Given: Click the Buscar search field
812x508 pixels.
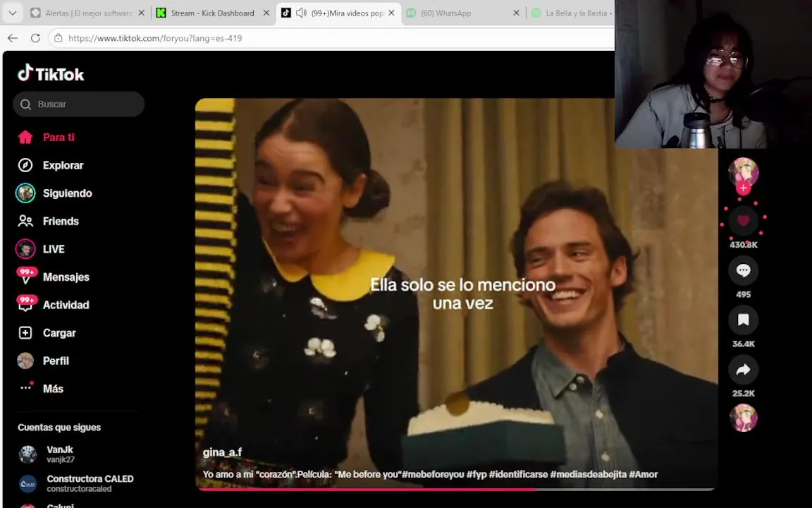Looking at the screenshot, I should click(79, 104).
